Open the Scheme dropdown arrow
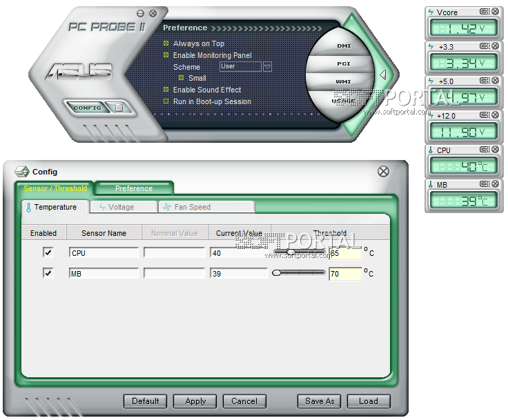The width and height of the screenshot is (508, 420). (267, 67)
